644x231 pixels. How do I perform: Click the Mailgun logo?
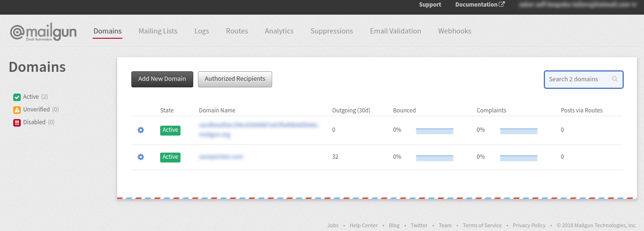click(x=43, y=32)
